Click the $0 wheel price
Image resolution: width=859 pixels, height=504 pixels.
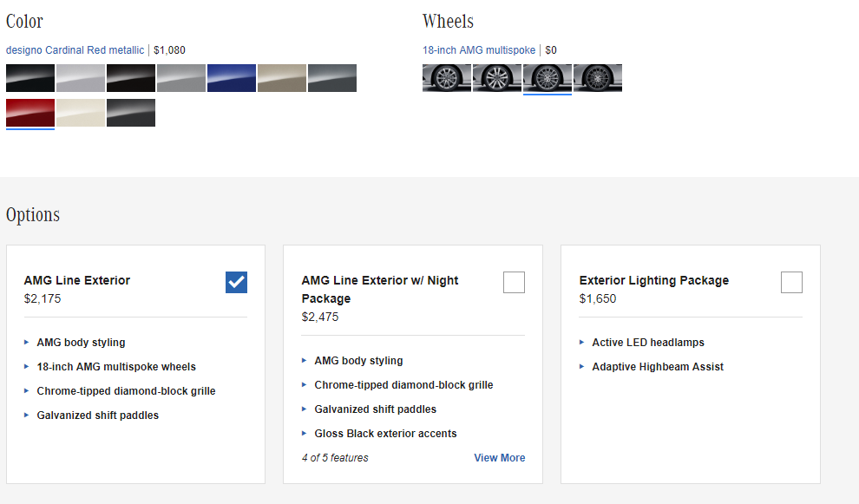551,49
